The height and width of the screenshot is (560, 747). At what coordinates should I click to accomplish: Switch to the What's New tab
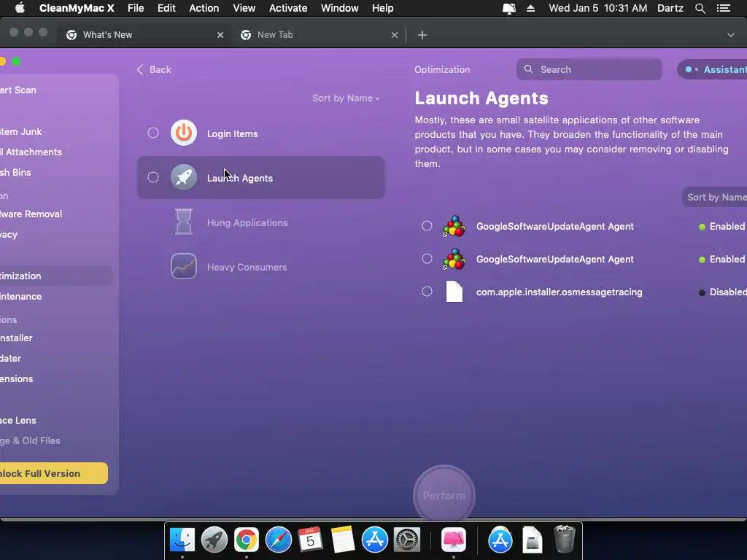click(x=145, y=35)
